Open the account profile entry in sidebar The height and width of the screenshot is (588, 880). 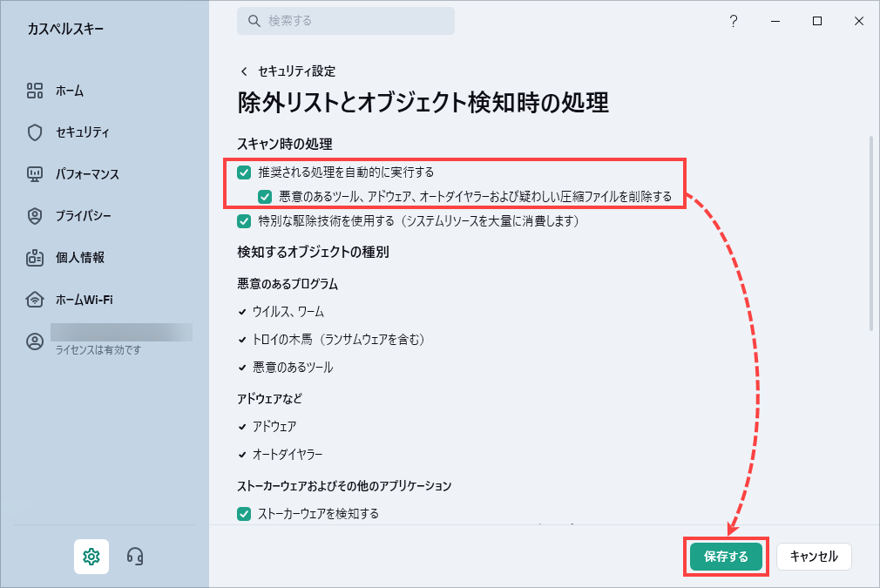35,340
